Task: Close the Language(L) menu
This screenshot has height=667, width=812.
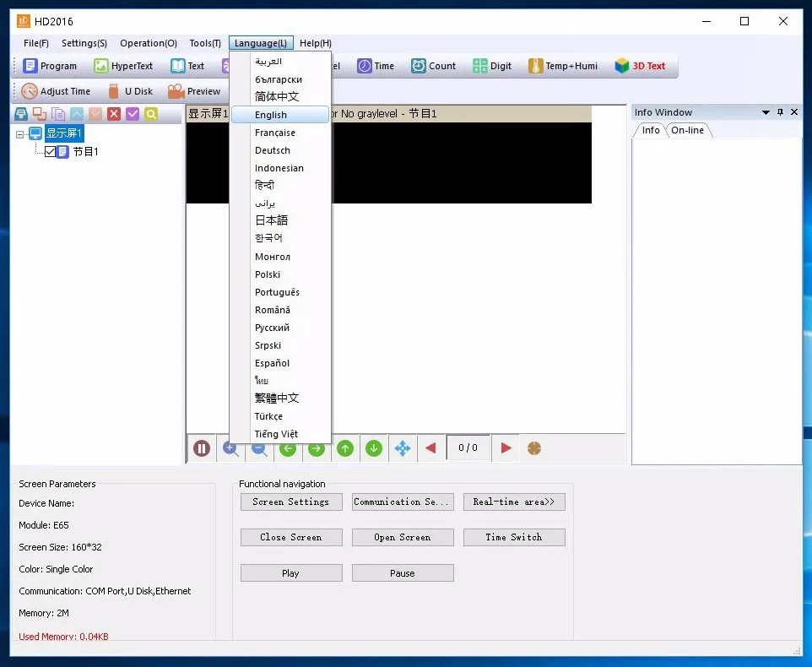Action: tap(261, 43)
